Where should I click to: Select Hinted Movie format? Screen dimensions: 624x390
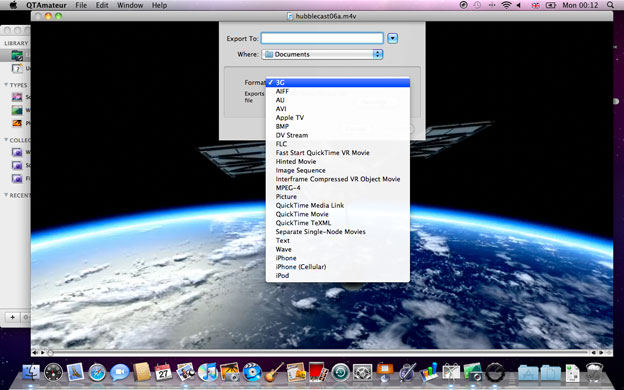(x=338, y=161)
